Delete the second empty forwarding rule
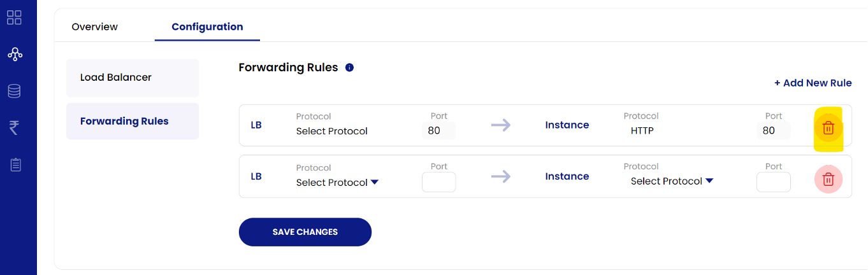 click(828, 179)
